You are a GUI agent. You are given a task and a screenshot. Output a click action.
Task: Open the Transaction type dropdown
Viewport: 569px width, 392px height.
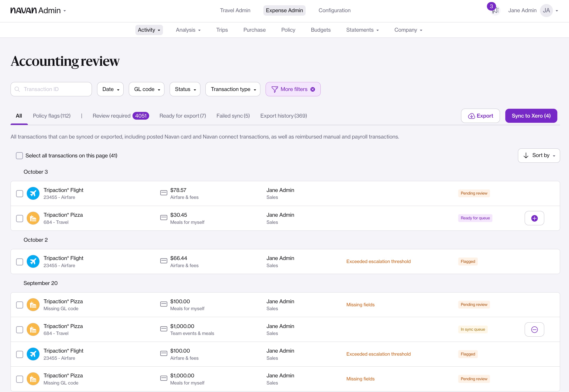[x=233, y=89]
